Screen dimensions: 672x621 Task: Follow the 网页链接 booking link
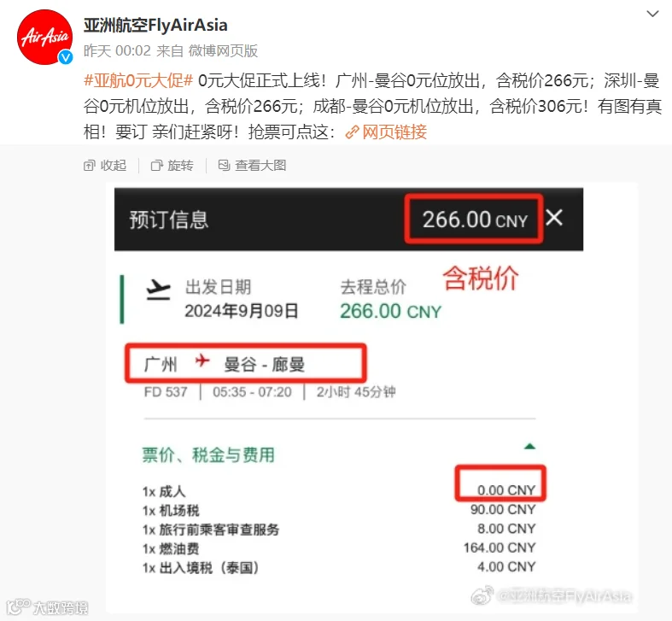[394, 132]
